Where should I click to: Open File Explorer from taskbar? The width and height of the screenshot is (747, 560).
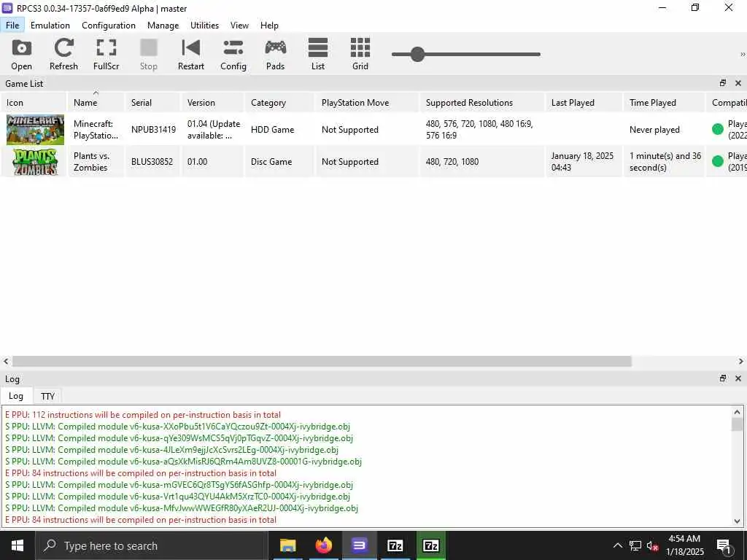pos(287,545)
